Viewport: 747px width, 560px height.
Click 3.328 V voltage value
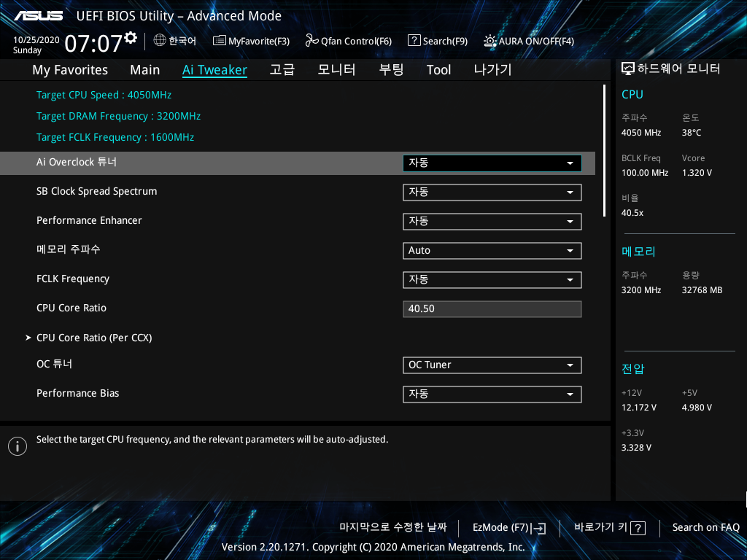(636, 448)
